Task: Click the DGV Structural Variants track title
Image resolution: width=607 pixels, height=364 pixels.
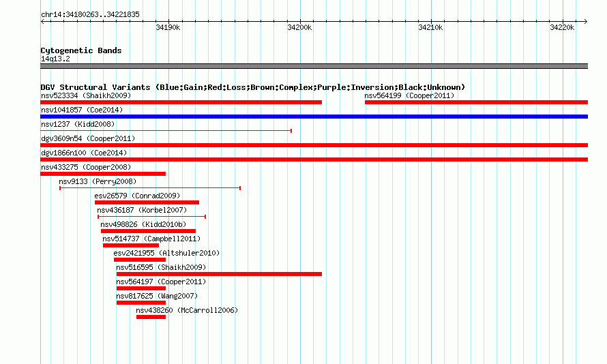Action: (x=253, y=87)
